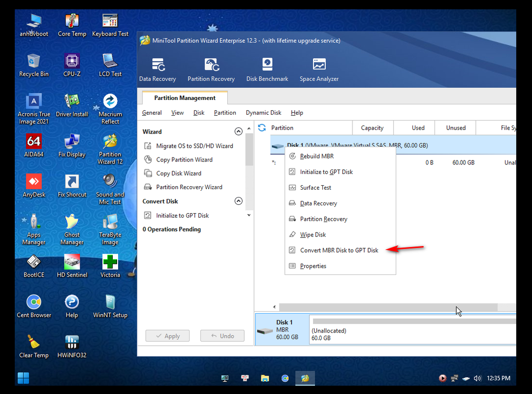Choose Partition Recovery in context menu
Screen dimensions: 532x394
point(340,219)
